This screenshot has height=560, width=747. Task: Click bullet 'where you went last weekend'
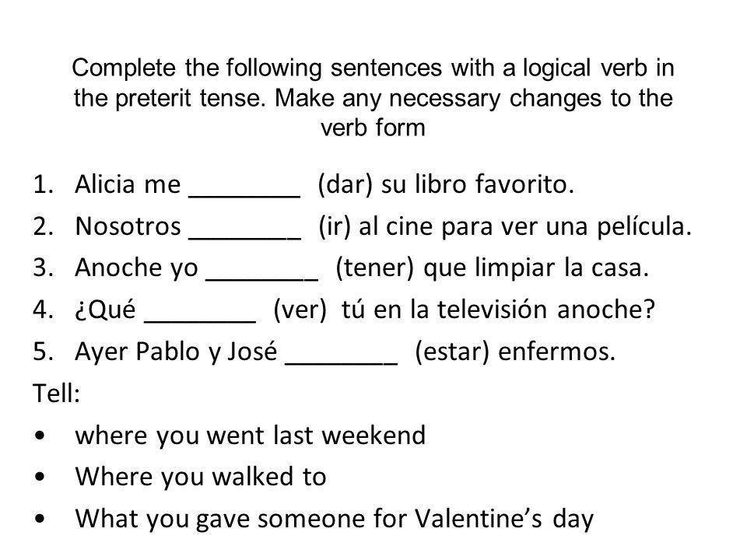coord(251,436)
